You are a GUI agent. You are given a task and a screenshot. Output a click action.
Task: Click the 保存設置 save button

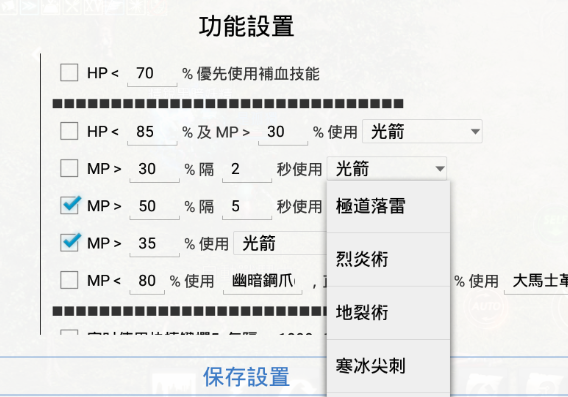pyautogui.click(x=246, y=377)
